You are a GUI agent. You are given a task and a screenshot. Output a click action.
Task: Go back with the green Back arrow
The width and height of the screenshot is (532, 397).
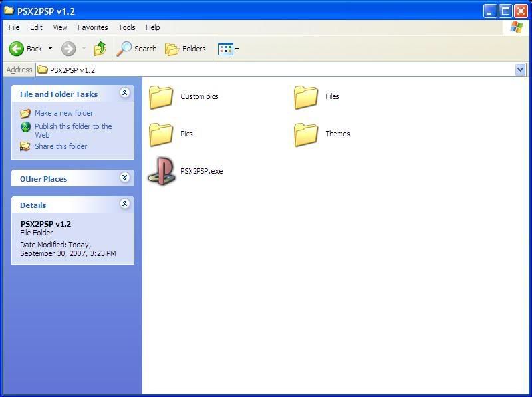tap(16, 49)
